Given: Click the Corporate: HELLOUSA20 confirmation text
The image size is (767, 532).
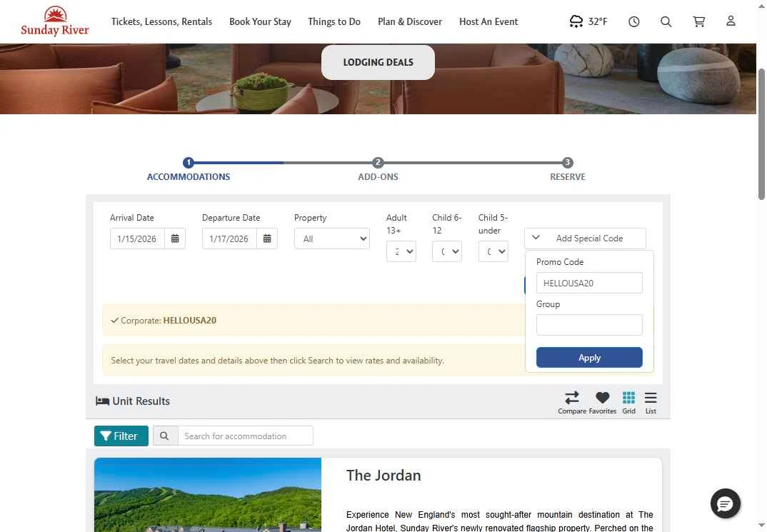Looking at the screenshot, I should point(164,321).
